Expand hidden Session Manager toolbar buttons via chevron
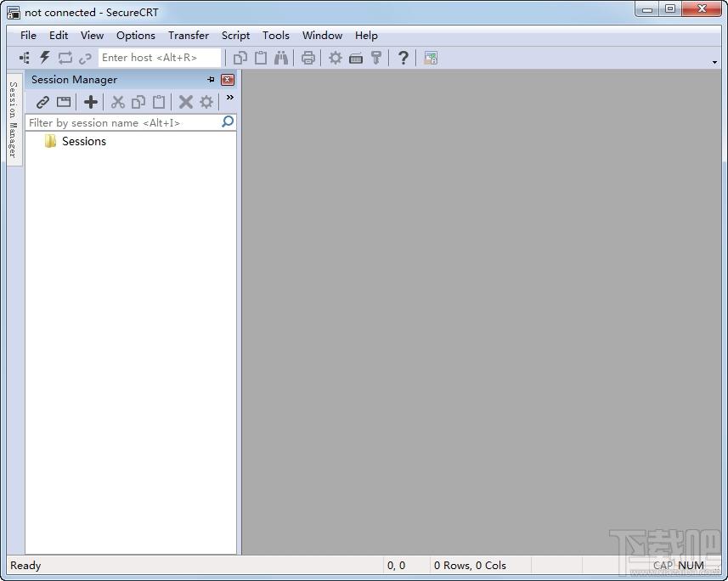728x581 pixels. pyautogui.click(x=230, y=98)
